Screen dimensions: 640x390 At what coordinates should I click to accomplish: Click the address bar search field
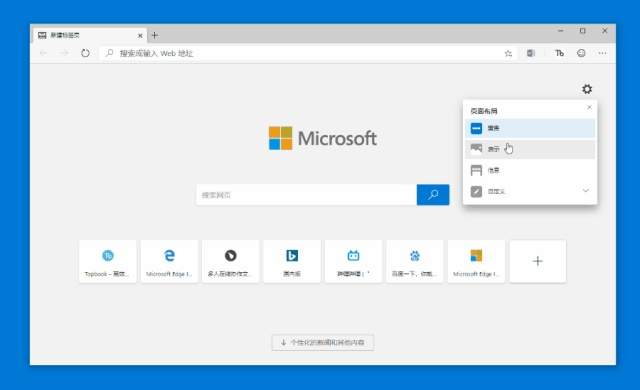pos(308,53)
